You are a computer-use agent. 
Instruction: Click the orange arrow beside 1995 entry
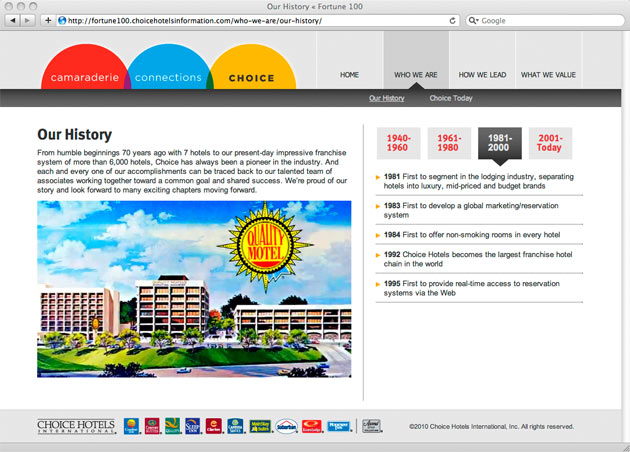pyautogui.click(x=378, y=284)
